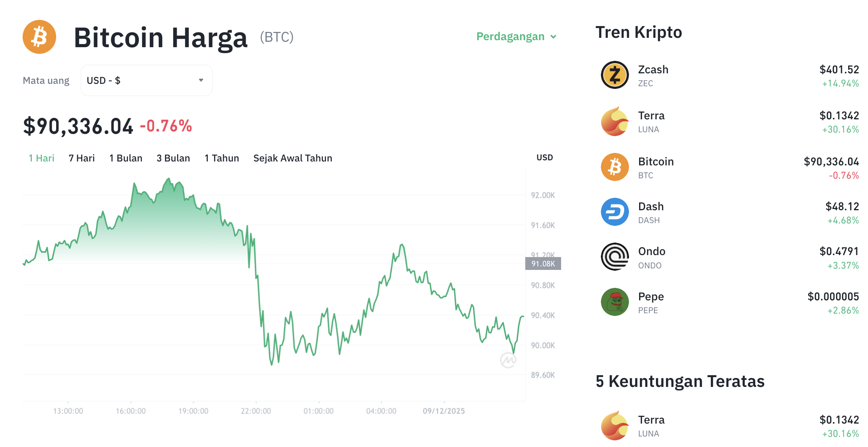This screenshot has width=868, height=447.
Task: Expand the Perdagangan dropdown
Action: coord(517,36)
